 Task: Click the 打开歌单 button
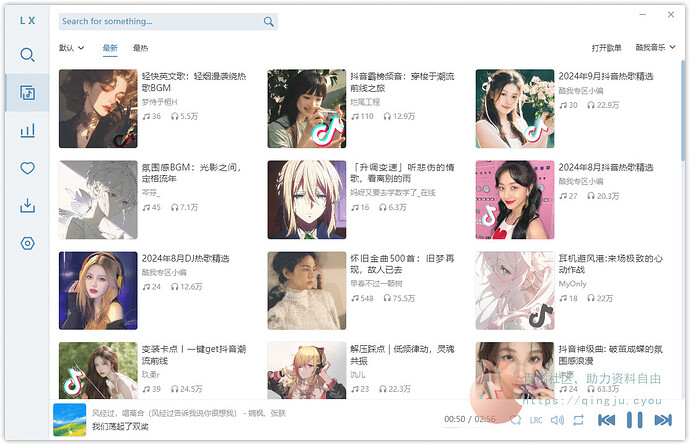click(x=606, y=48)
